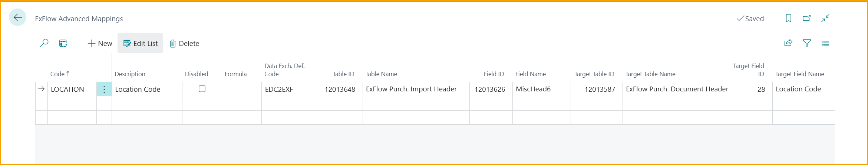
Task: Bookmark this page with the bookmark icon
Action: [788, 18]
